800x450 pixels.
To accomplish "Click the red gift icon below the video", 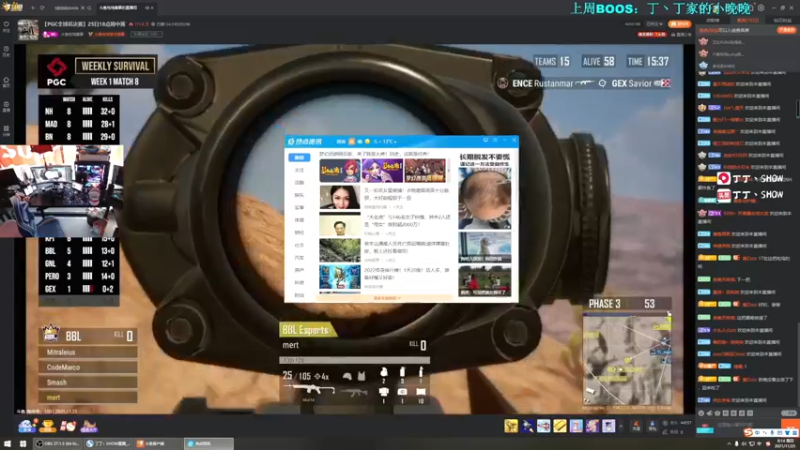I will coord(68,426).
